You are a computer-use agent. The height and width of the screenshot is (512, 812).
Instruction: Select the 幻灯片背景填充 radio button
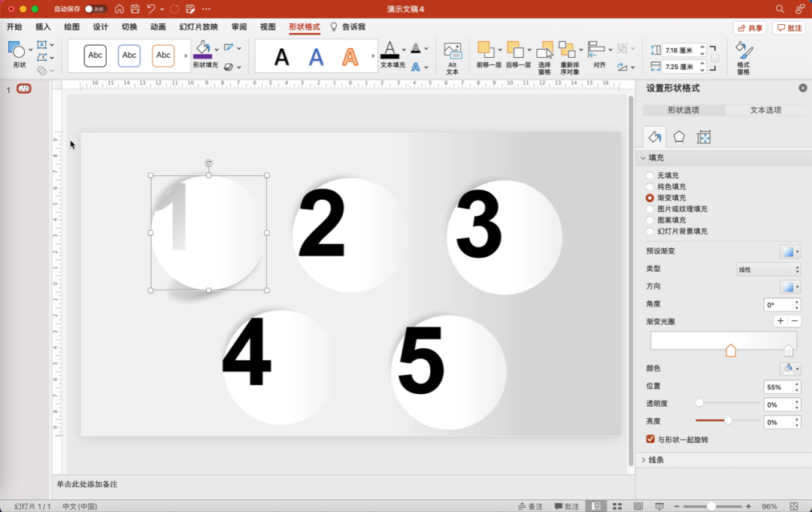pos(650,232)
